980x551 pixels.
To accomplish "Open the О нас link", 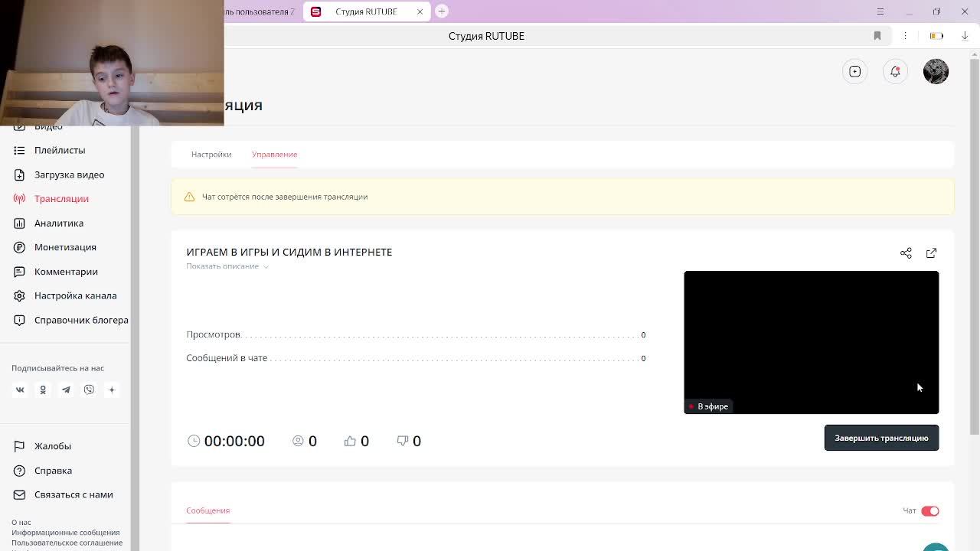I will point(21,523).
